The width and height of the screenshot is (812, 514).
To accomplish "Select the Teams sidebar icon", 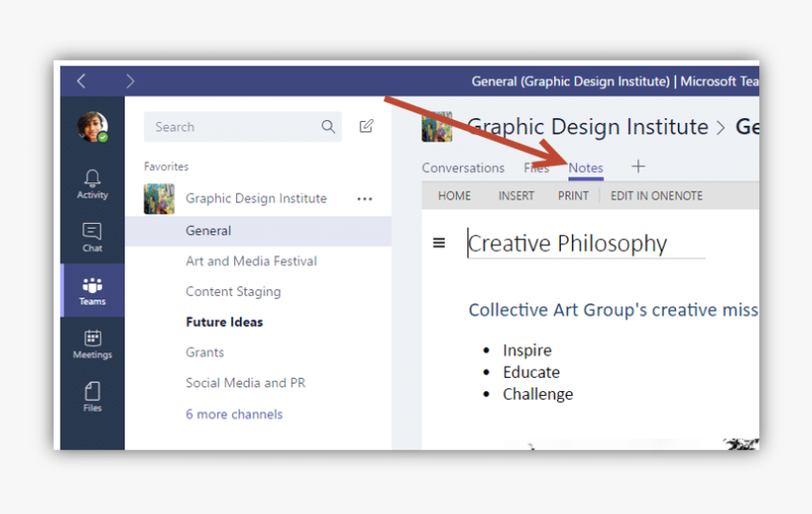I will (93, 291).
